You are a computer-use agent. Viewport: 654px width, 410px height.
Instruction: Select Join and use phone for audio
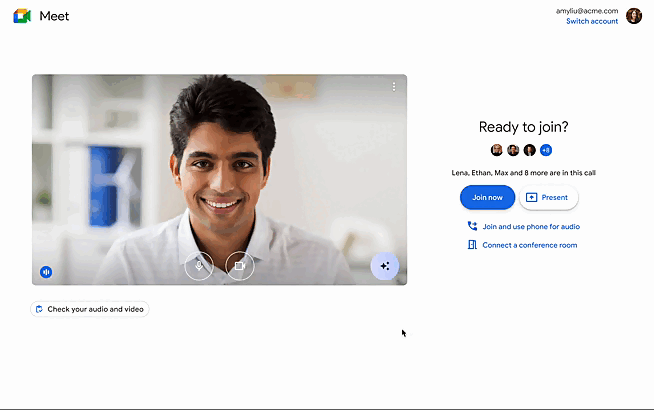pyautogui.click(x=523, y=227)
